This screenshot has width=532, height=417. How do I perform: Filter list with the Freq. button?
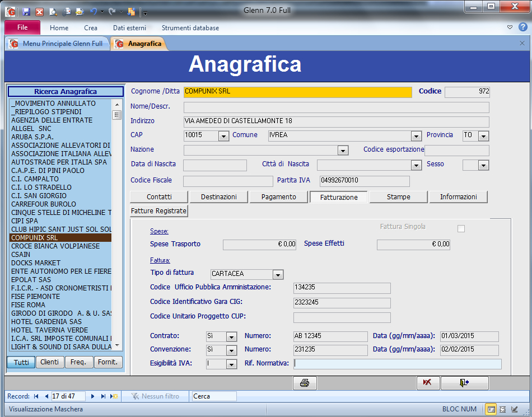point(78,362)
